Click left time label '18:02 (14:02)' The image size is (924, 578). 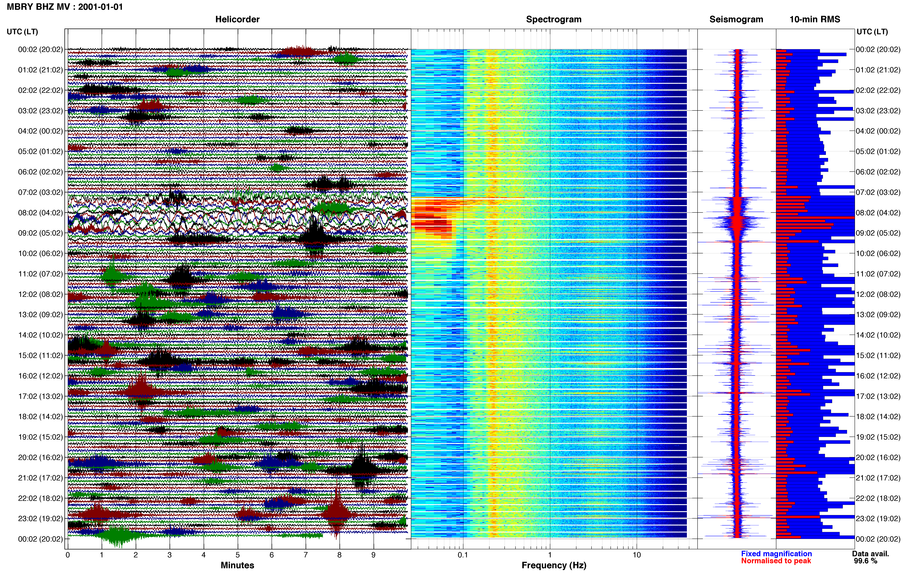coord(41,417)
